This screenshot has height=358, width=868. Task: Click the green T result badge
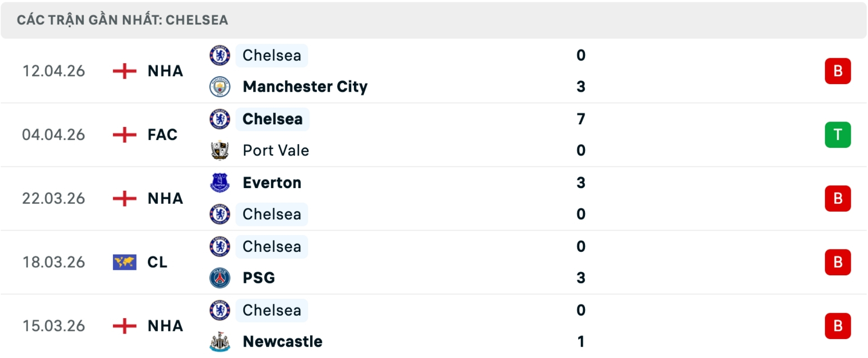(837, 135)
